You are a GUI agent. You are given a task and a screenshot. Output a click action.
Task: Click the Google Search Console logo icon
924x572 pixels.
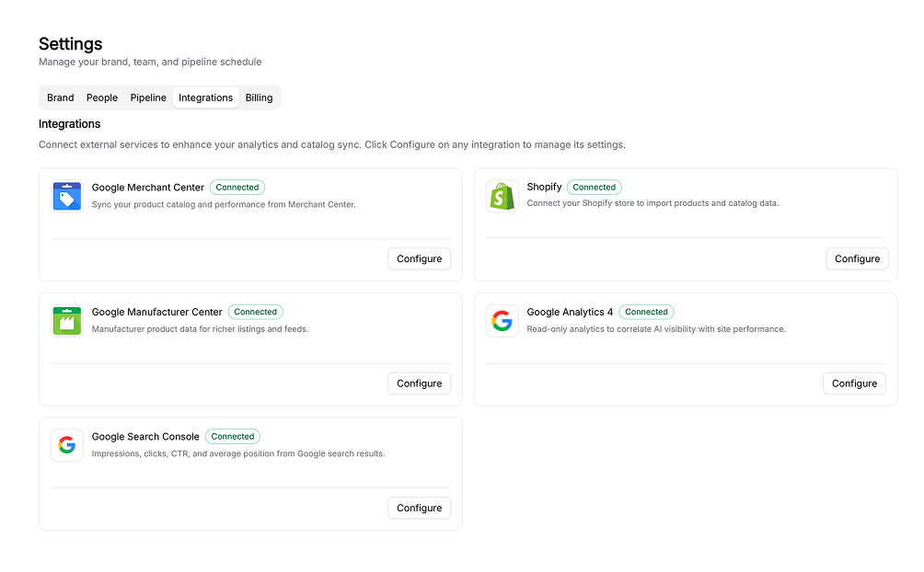pyautogui.click(x=66, y=445)
